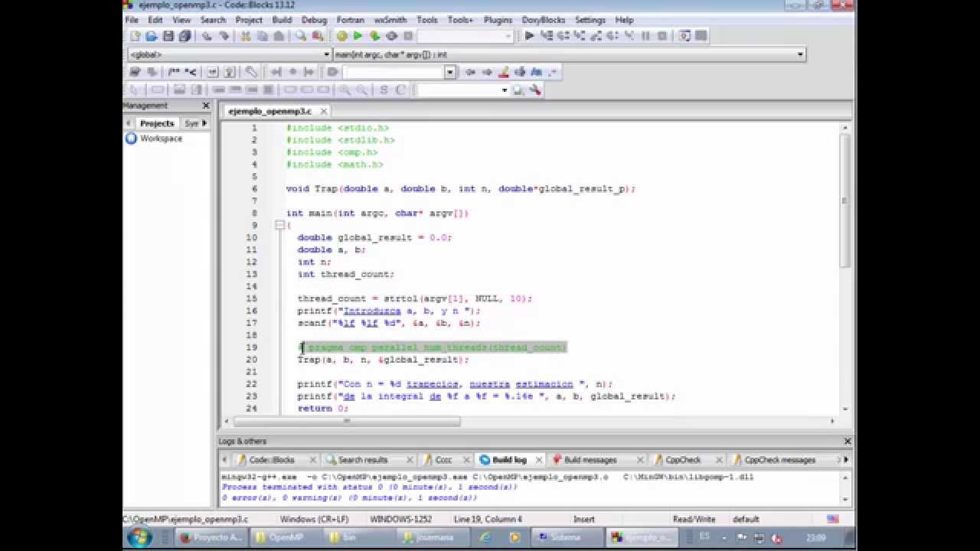This screenshot has width=980, height=551.
Task: Open the Debug menu
Action: pyautogui.click(x=314, y=20)
